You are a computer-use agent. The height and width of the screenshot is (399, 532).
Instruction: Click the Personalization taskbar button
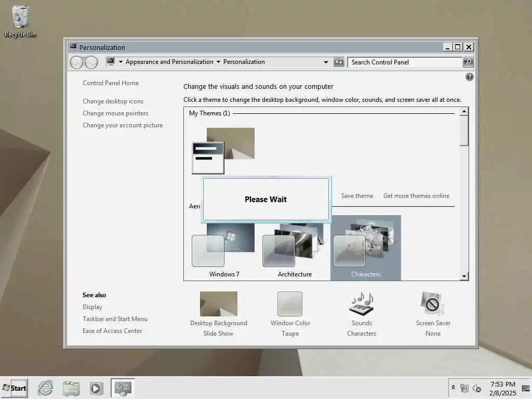[x=123, y=388]
